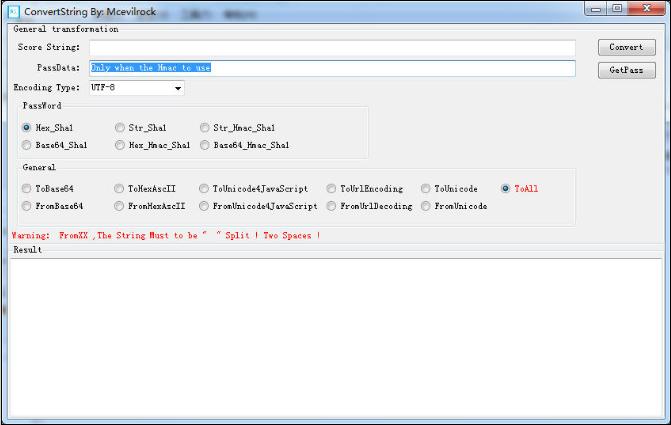Screen dimensions: 671x425
Task: Click the Convert button
Action: click(626, 48)
